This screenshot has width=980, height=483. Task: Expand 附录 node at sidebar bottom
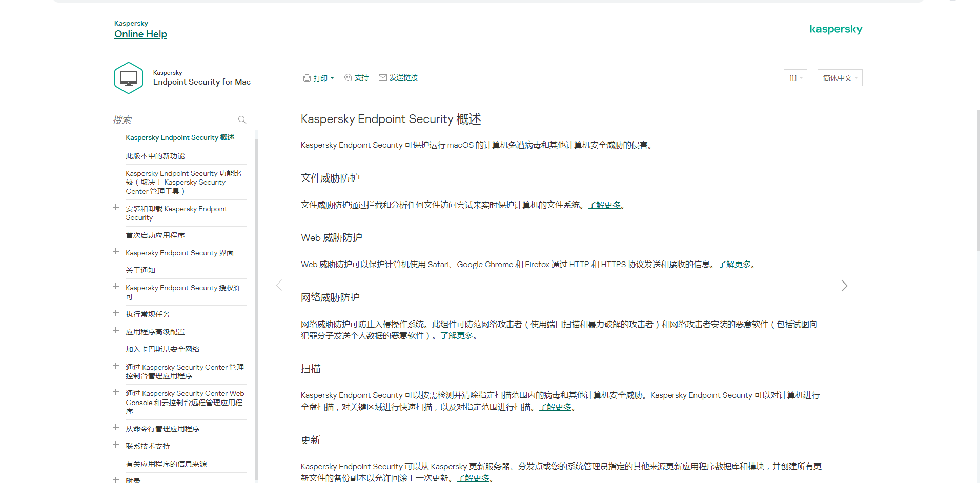[x=116, y=480]
